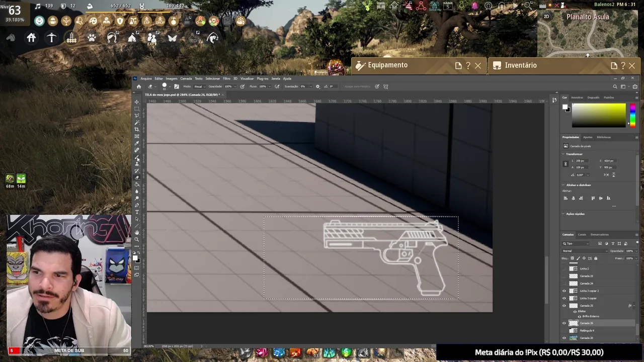This screenshot has height=362, width=644.
Task: Select the Type tool in toolbar
Action: tap(137, 212)
